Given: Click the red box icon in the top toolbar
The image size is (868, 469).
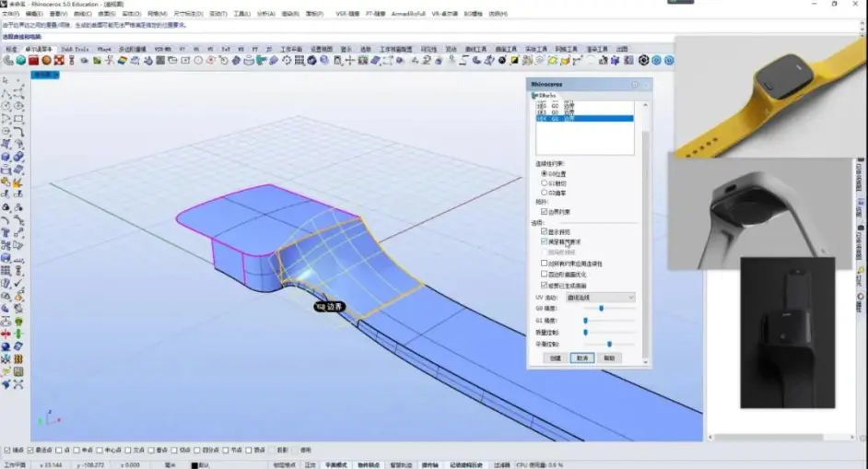Looking at the screenshot, I should point(34,61).
